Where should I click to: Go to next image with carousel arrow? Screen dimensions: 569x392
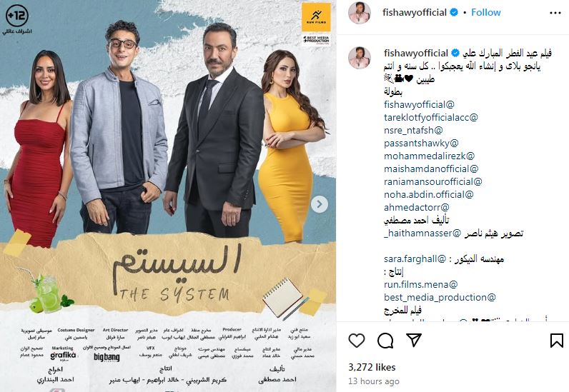320,204
